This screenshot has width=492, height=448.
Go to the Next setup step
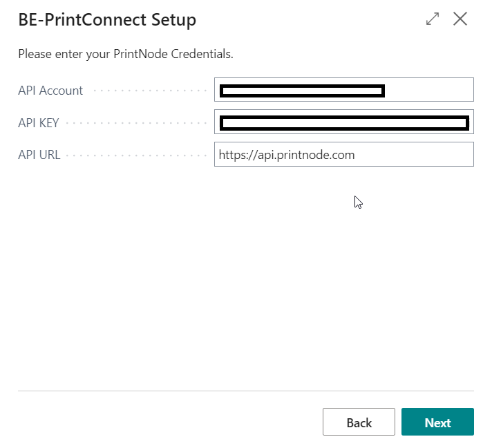(437, 422)
